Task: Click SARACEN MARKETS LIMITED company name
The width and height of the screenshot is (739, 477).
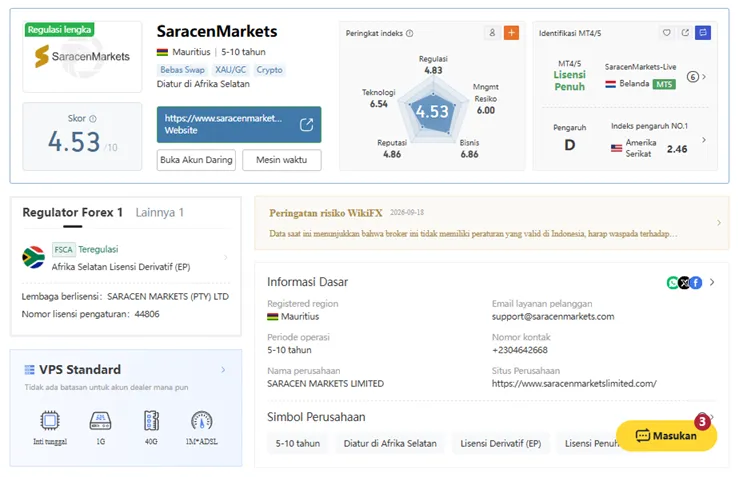Action: (x=326, y=384)
